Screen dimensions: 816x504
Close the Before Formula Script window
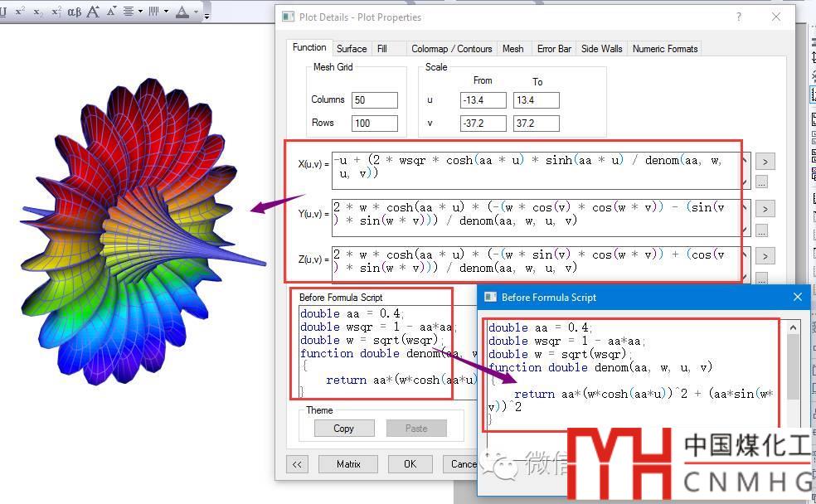coord(797,297)
